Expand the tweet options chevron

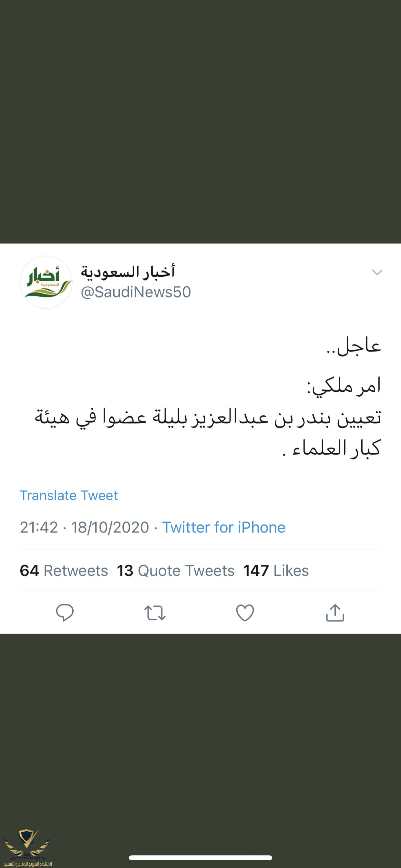[377, 272]
